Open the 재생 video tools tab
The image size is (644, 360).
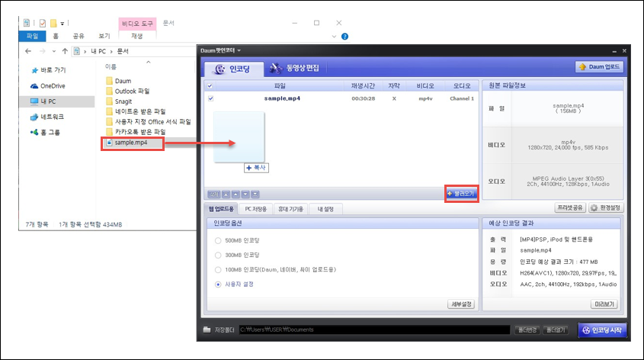pos(137,36)
